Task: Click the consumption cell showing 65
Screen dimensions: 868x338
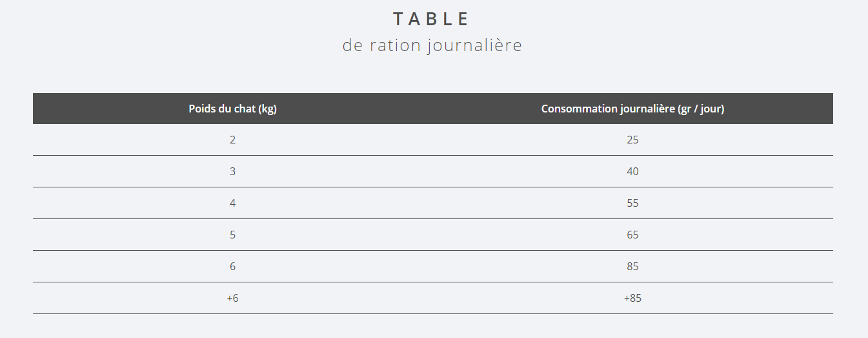Action: [632, 235]
